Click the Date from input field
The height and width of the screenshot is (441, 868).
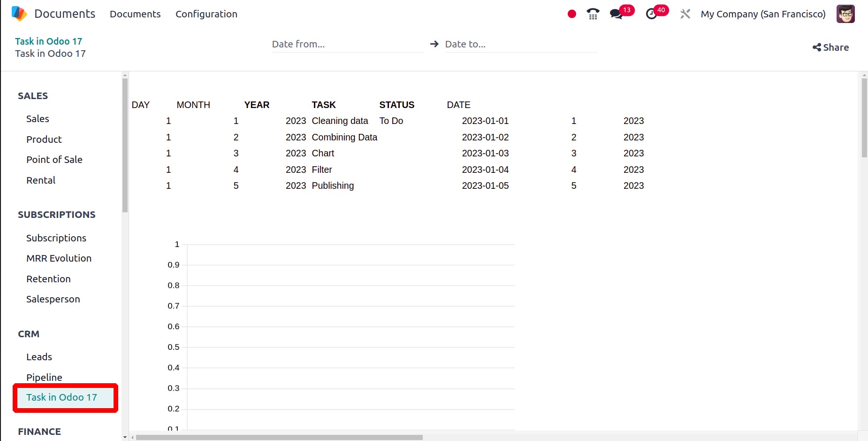tap(348, 44)
